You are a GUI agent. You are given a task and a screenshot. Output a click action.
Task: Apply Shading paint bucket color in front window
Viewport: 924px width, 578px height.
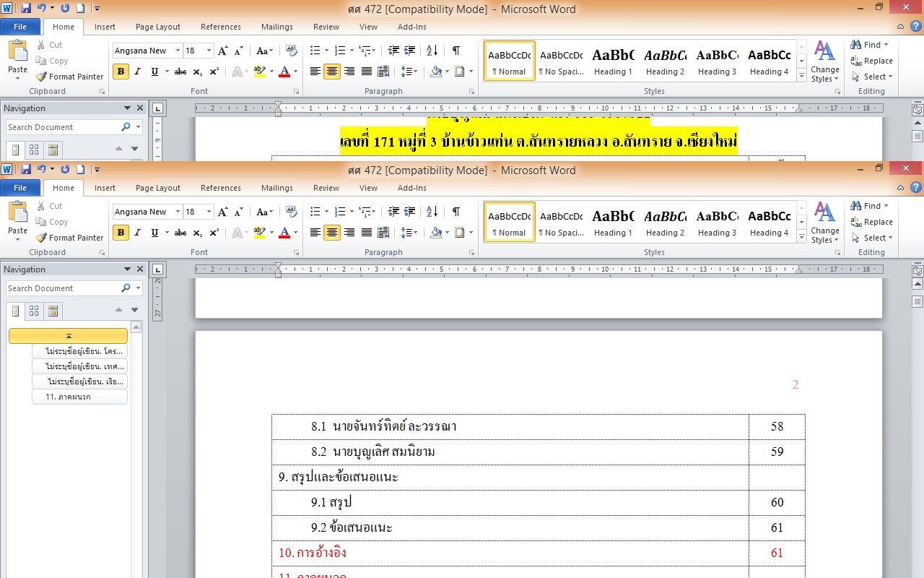coord(436,233)
